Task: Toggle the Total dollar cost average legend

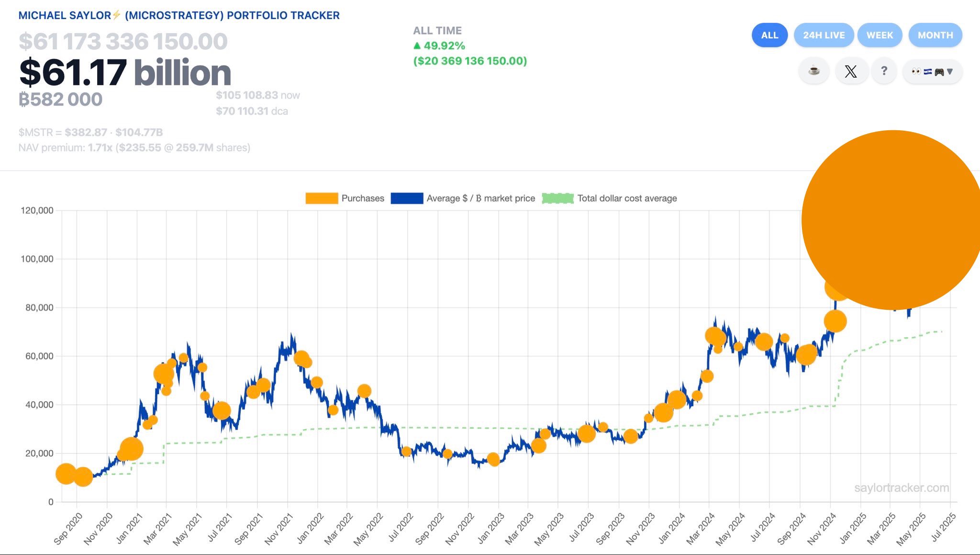Action: coord(609,198)
